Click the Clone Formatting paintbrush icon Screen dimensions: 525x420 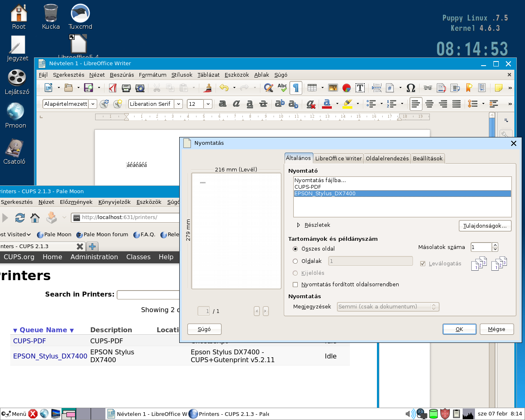click(x=208, y=88)
